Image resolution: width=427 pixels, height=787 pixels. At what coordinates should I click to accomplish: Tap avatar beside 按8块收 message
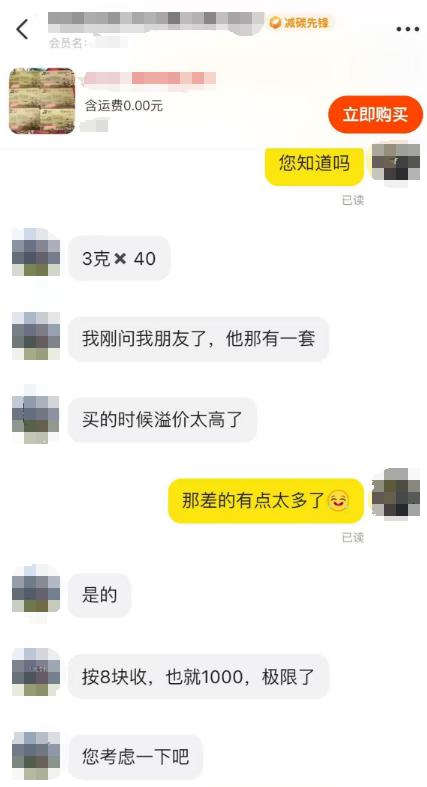36,671
